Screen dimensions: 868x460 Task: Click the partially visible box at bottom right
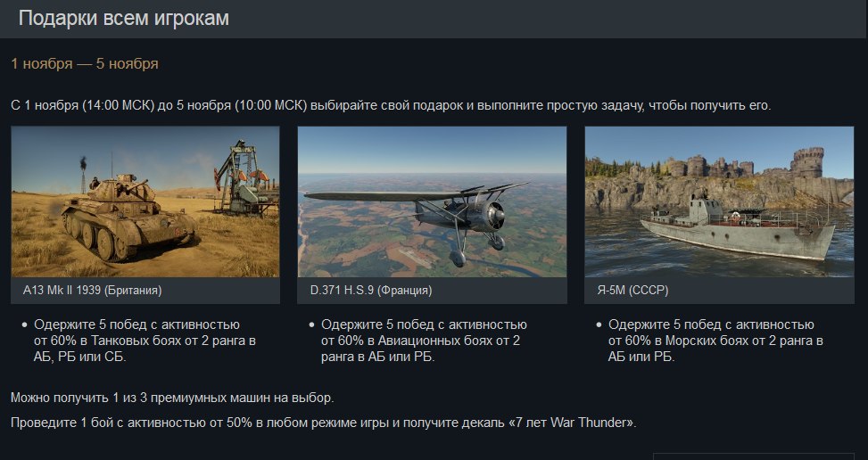(754, 456)
